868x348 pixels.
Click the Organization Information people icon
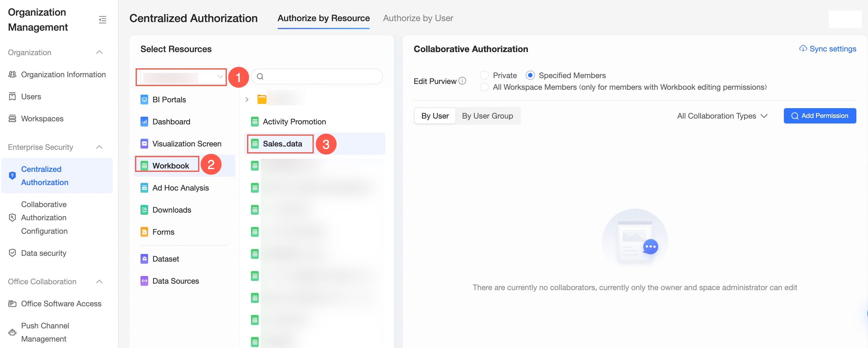[13, 74]
